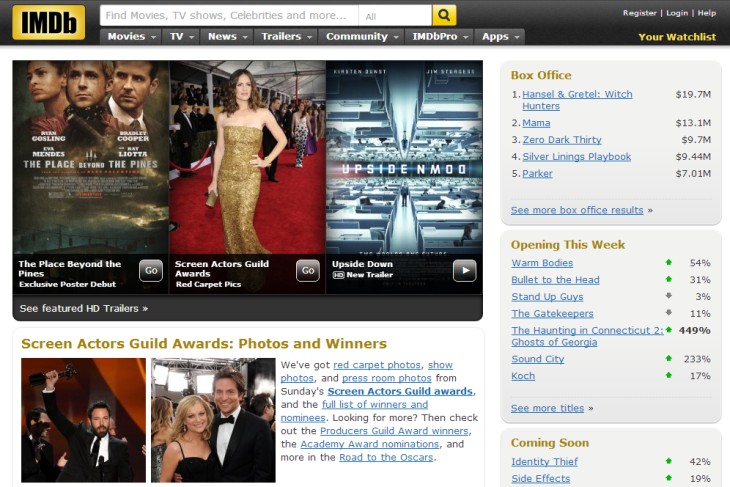Screen dimensions: 730x487
Task: Click green arrow next to Identity Thief
Action: [668, 462]
